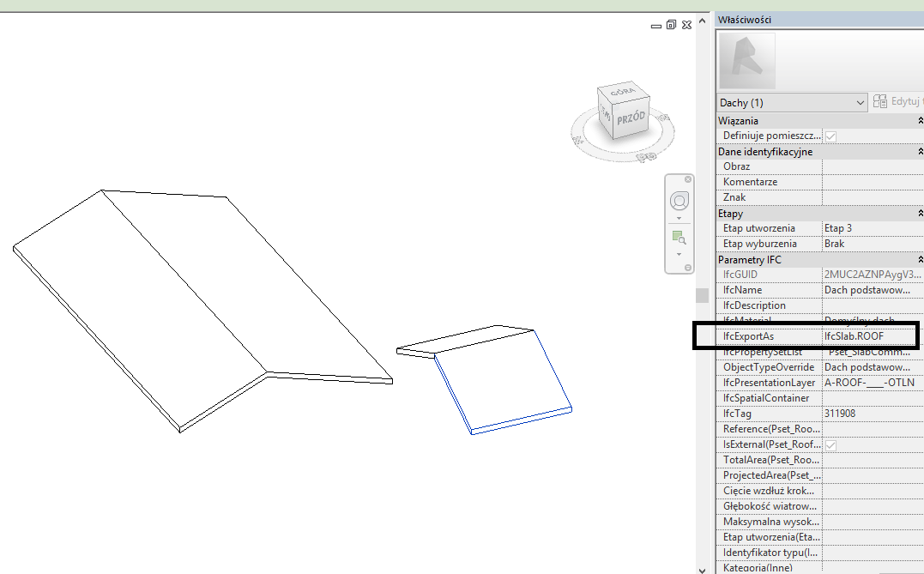Click the Obraz value field
Viewport: 924px width, 574px height.
873,166
